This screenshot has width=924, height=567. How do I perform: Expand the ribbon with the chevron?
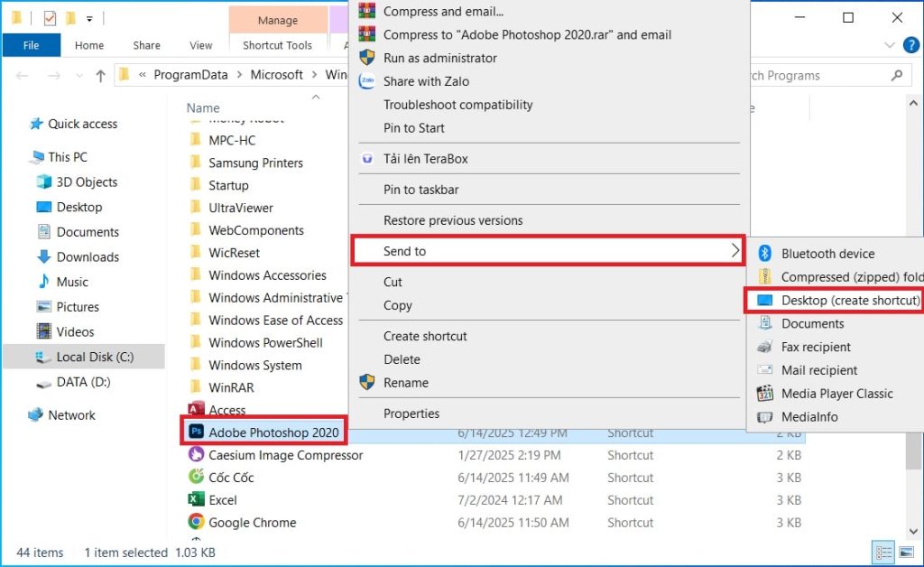coord(890,45)
